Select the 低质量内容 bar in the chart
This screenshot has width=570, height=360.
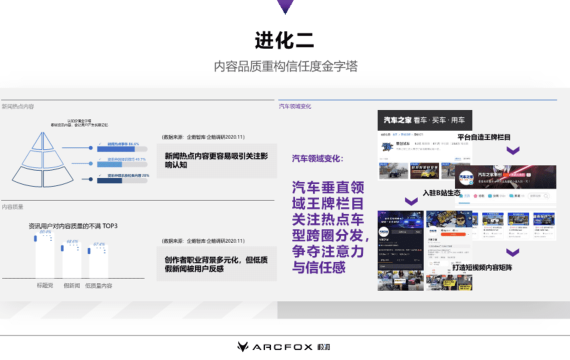click(99, 262)
